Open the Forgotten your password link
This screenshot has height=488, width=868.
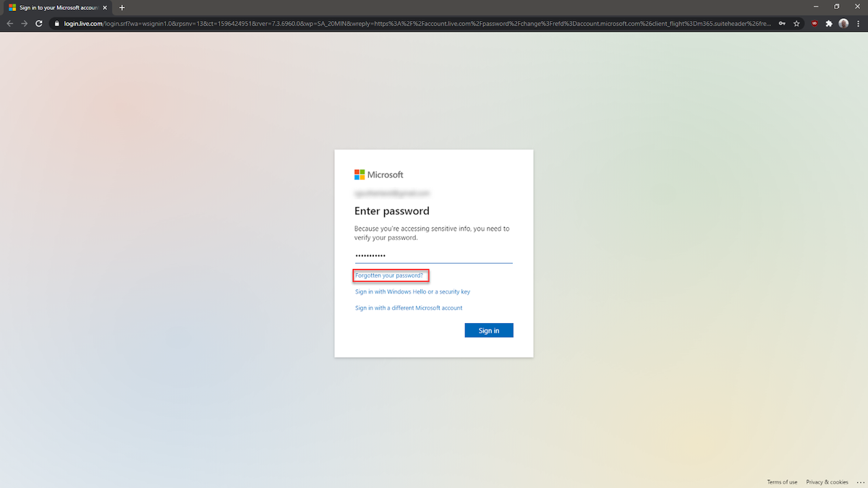(x=390, y=275)
